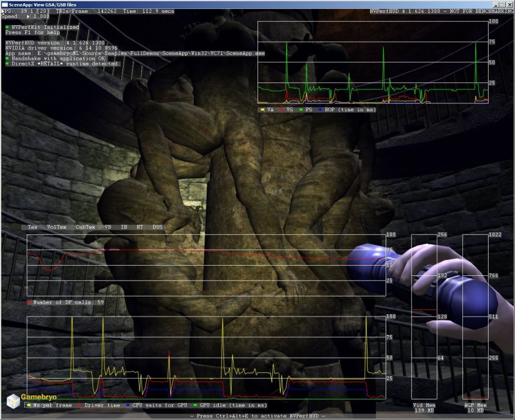Viewport: 515px width, 420px height.
Task: Click the yellow VA legend swatch
Action: coord(263,109)
